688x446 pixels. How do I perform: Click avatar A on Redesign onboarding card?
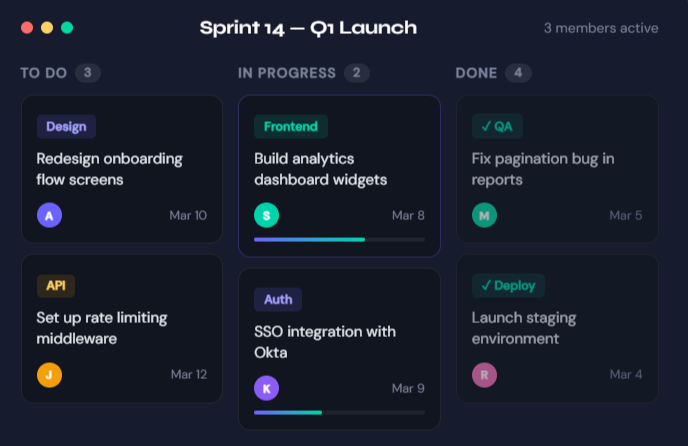[49, 215]
